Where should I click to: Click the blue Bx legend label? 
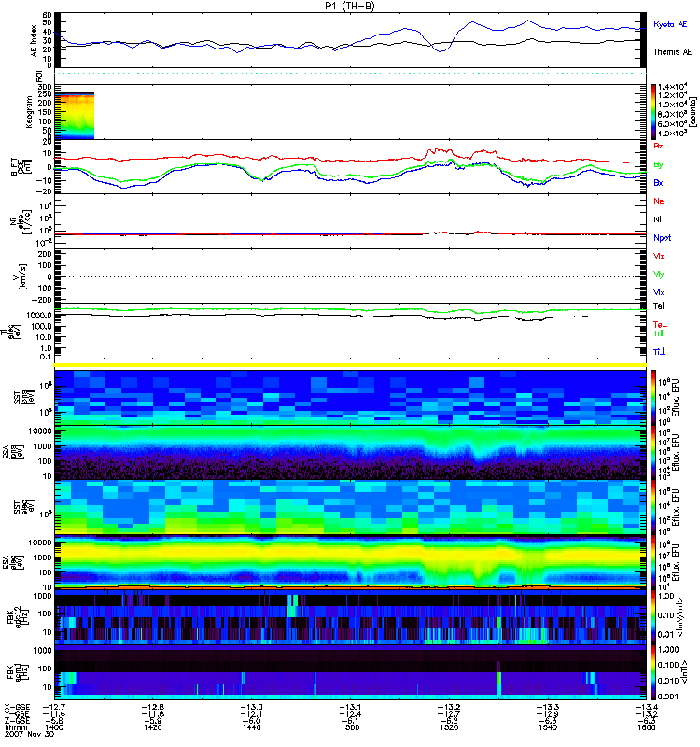[x=658, y=182]
